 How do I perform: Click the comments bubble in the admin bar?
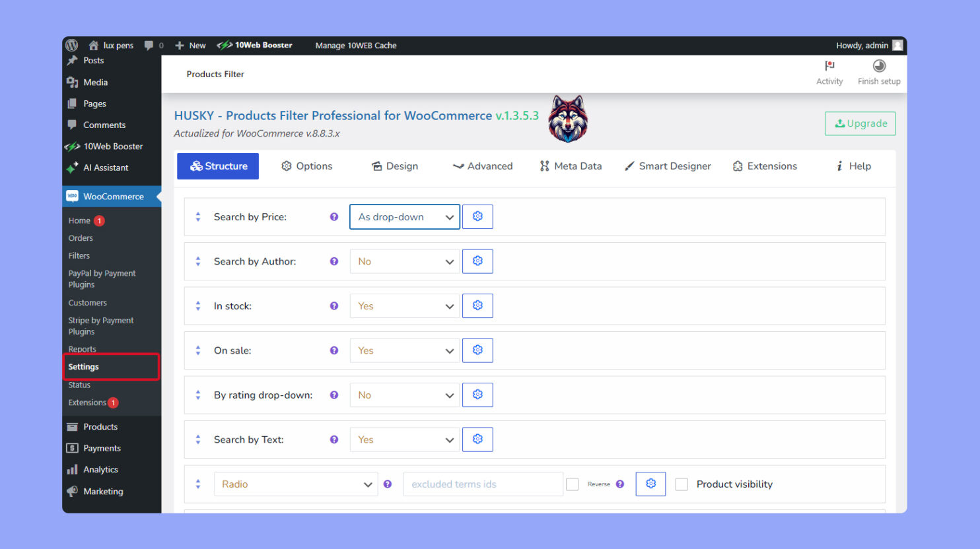[151, 45]
